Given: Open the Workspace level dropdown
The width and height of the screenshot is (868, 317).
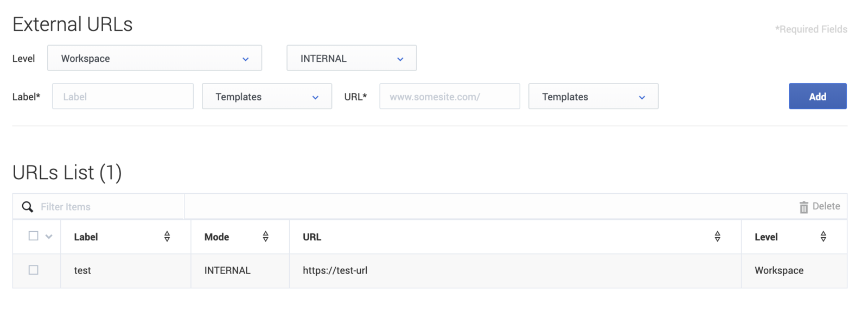Looking at the screenshot, I should (x=155, y=58).
